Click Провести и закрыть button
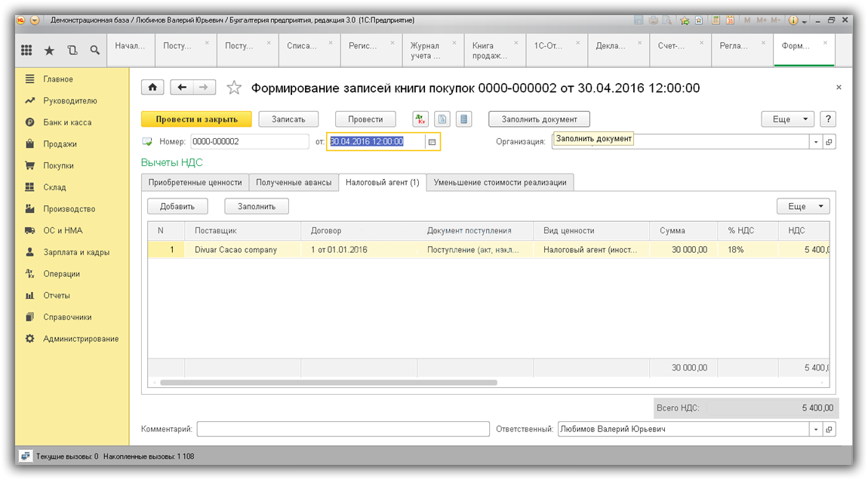This screenshot has width=868, height=480. click(196, 119)
